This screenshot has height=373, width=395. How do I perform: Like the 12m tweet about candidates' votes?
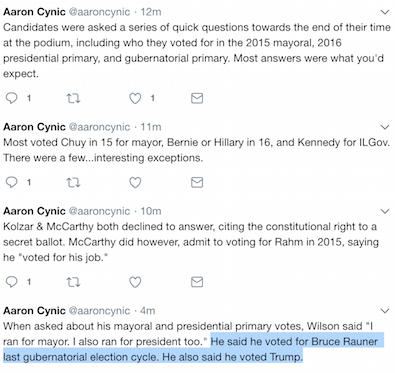[135, 98]
